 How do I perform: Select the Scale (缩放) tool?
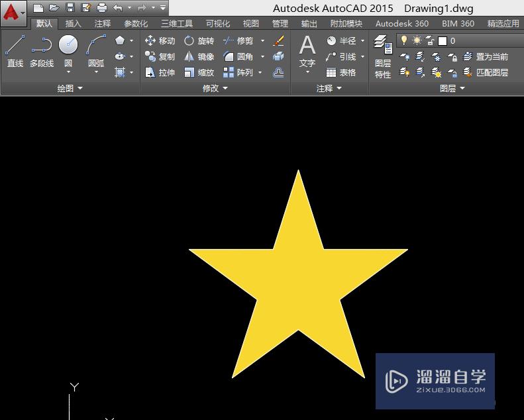coord(199,72)
